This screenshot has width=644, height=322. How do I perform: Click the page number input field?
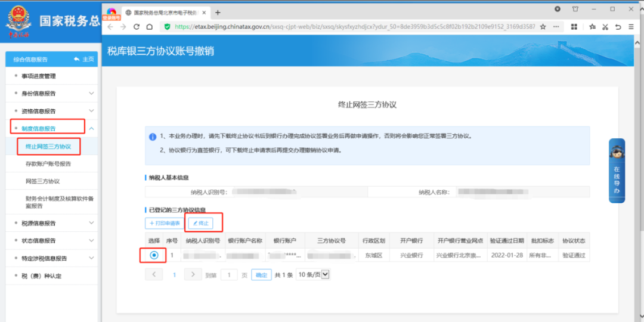tap(229, 275)
